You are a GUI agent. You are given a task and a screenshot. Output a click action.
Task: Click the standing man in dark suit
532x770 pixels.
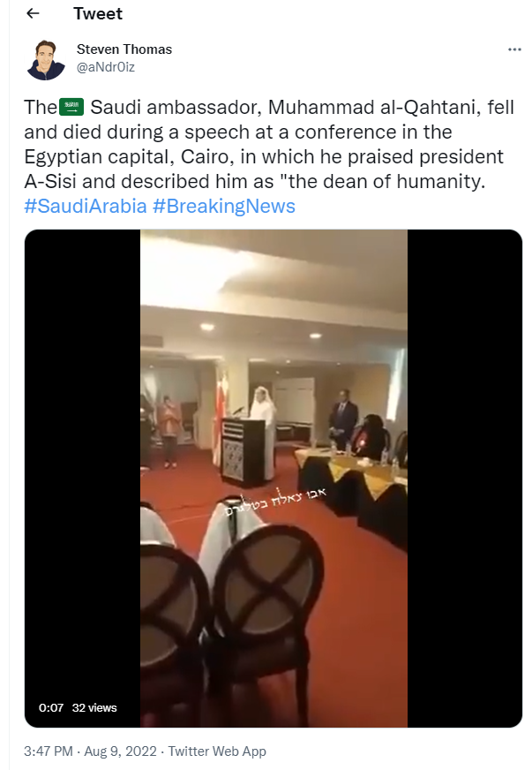tap(342, 419)
